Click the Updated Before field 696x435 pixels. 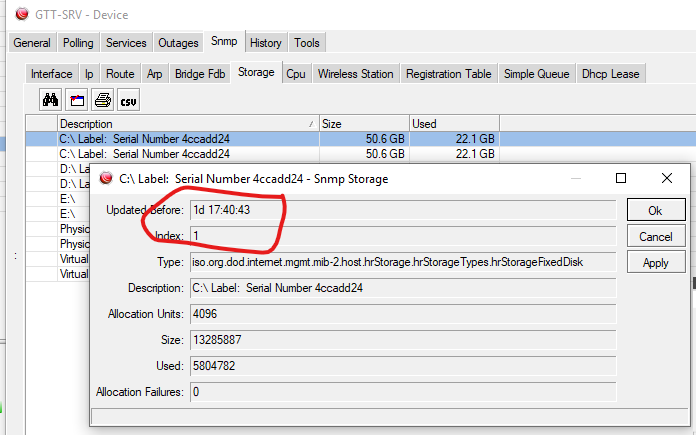click(x=403, y=210)
